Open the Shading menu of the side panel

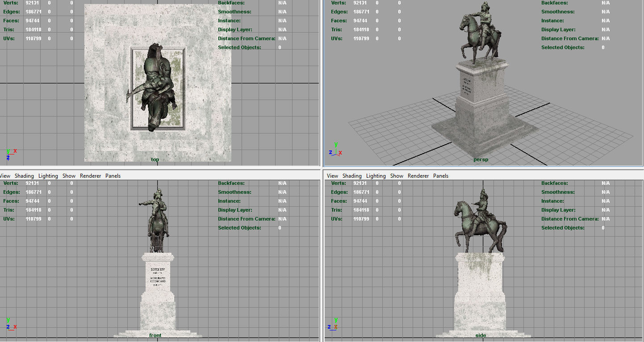point(352,176)
